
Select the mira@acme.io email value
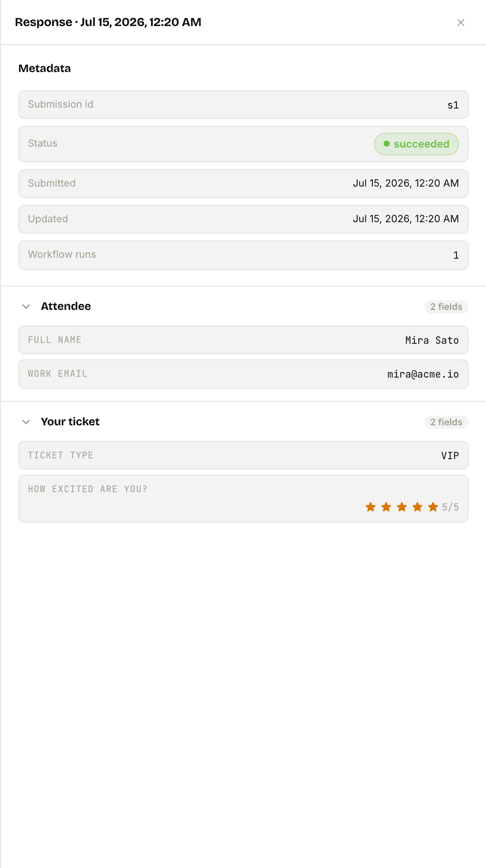pyautogui.click(x=423, y=374)
